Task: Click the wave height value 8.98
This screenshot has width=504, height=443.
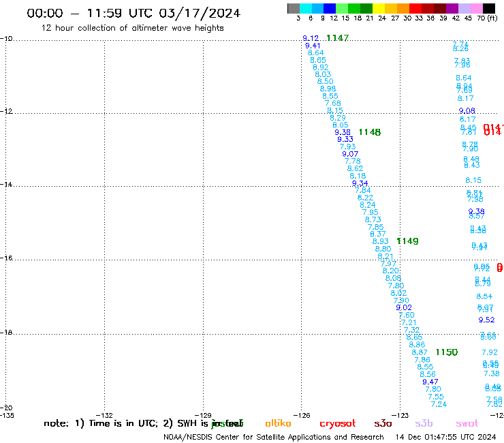Action: point(328,89)
